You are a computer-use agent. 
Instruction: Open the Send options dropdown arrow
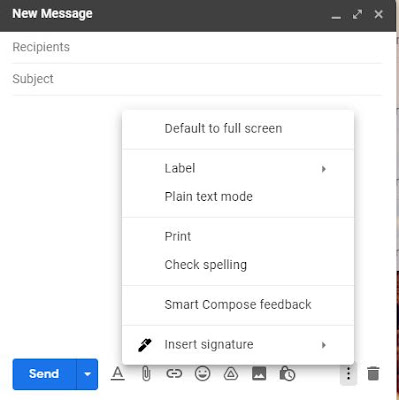(87, 374)
